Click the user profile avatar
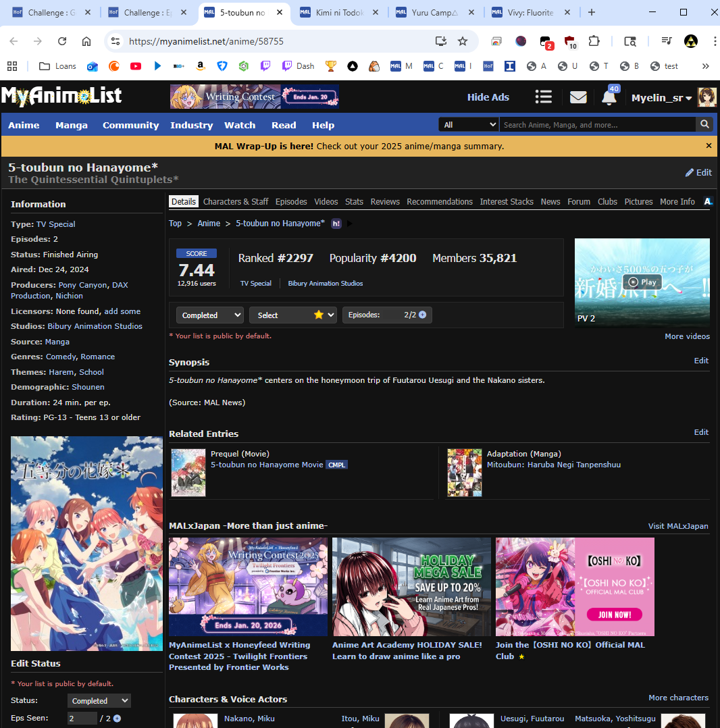Viewport: 720px width, 728px height. pyautogui.click(x=706, y=97)
